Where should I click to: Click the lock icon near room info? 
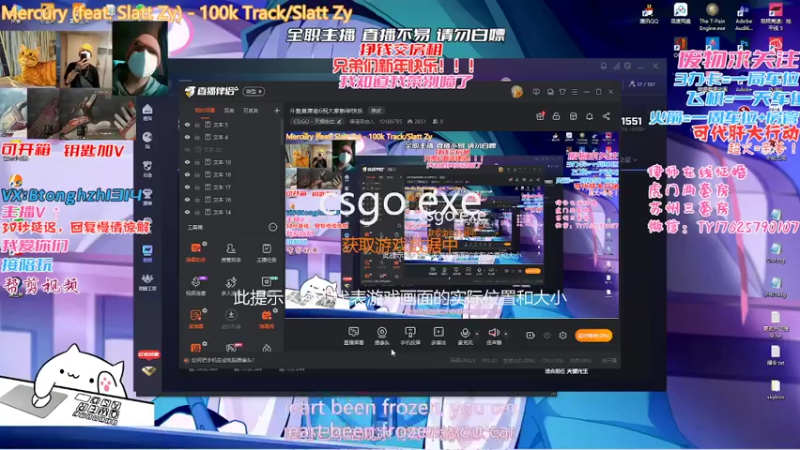pos(556,116)
